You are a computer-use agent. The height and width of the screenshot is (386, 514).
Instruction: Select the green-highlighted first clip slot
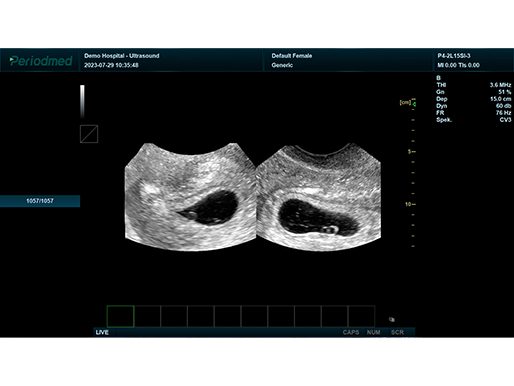point(120,316)
